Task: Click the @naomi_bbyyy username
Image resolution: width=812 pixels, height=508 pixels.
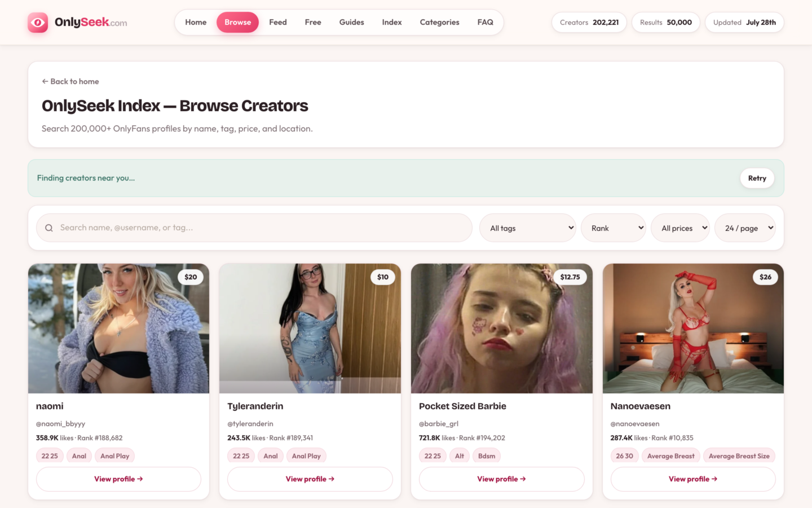Action: tap(60, 424)
